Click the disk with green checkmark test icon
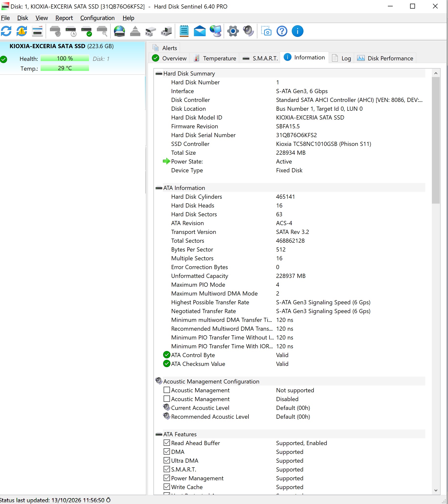 [87, 31]
